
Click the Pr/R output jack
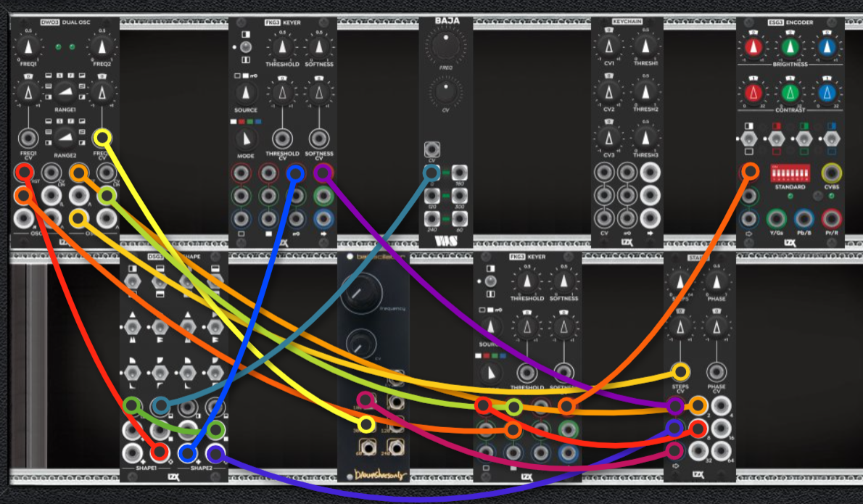point(831,219)
